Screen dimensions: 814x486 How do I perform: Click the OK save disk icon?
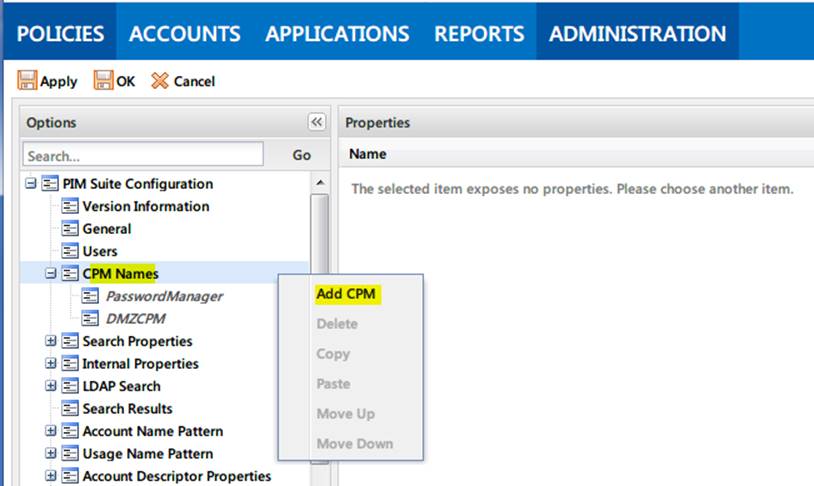point(103,80)
